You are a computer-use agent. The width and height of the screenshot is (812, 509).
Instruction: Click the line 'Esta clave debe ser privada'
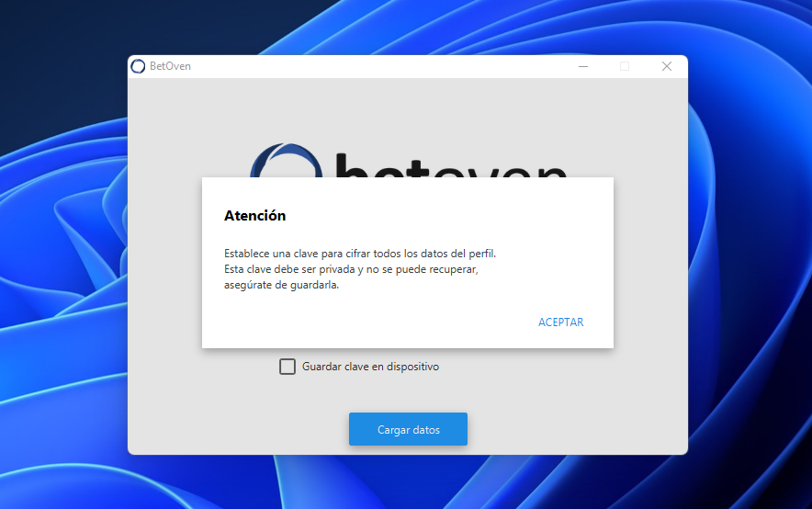(351, 269)
